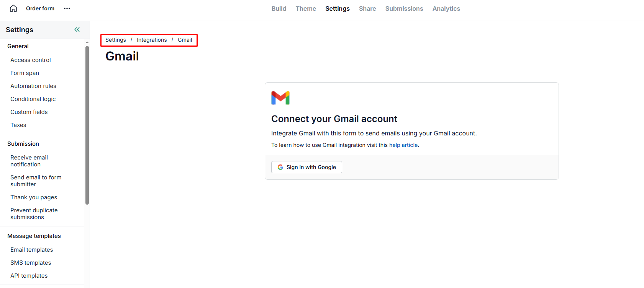The width and height of the screenshot is (644, 288).
Task: Collapse the Settings sidebar with double chevron
Action: coord(77,29)
